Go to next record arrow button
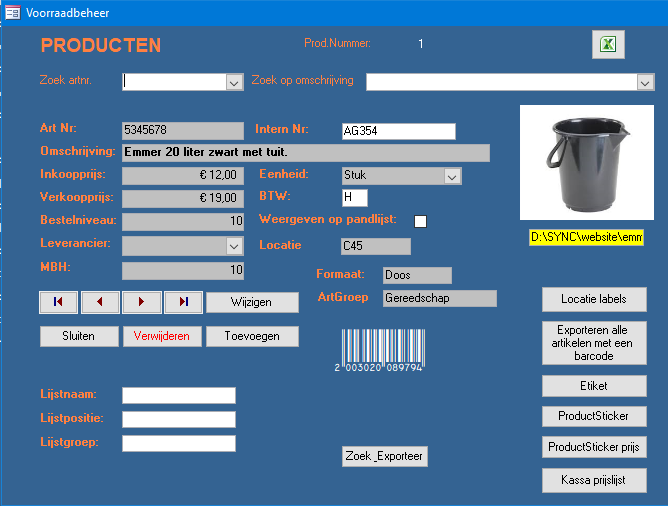This screenshot has width=668, height=506. (141, 302)
